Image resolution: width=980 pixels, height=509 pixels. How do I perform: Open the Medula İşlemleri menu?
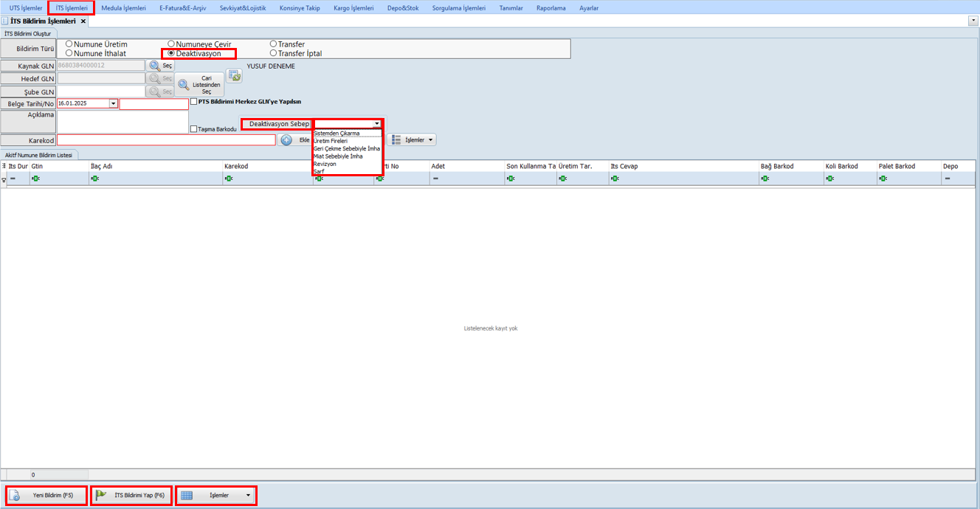123,8
